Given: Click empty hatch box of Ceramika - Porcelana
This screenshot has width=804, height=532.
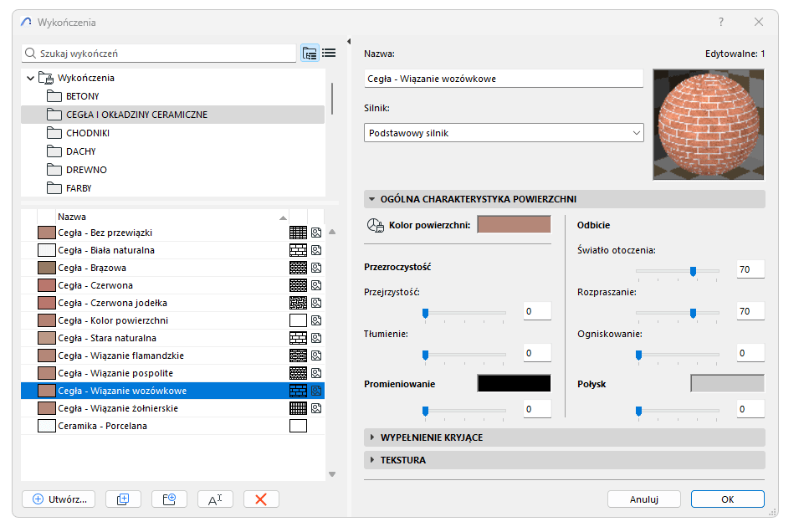Looking at the screenshot, I should (298, 426).
